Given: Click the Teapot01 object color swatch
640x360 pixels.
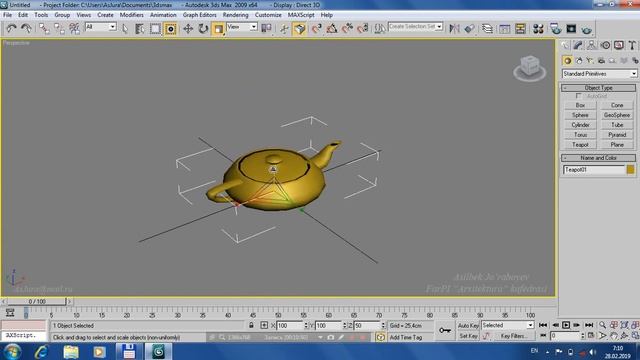Looking at the screenshot, I should [x=631, y=170].
